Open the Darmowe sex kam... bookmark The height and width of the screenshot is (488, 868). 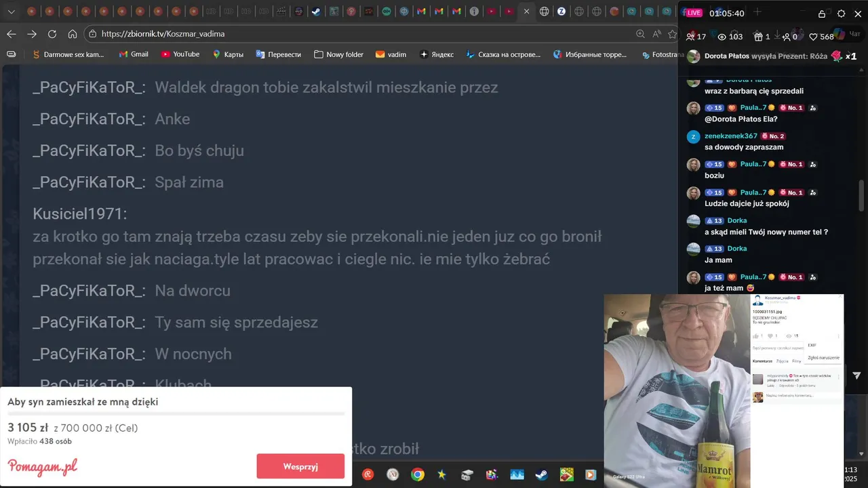pos(68,54)
